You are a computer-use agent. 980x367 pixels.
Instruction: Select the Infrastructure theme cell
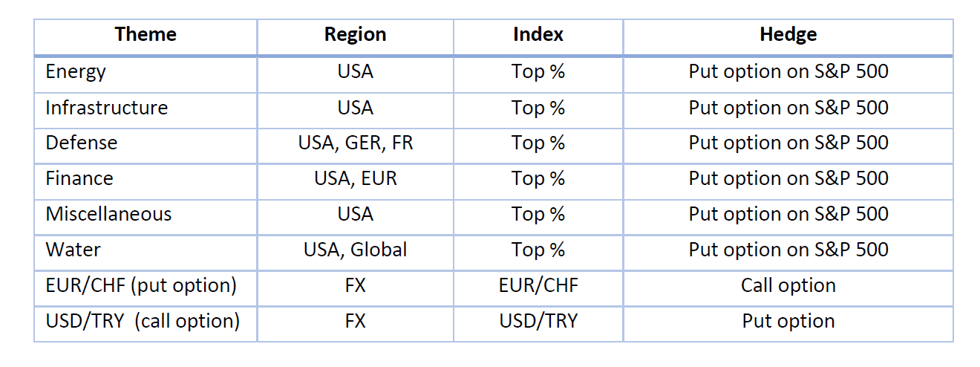point(107,108)
